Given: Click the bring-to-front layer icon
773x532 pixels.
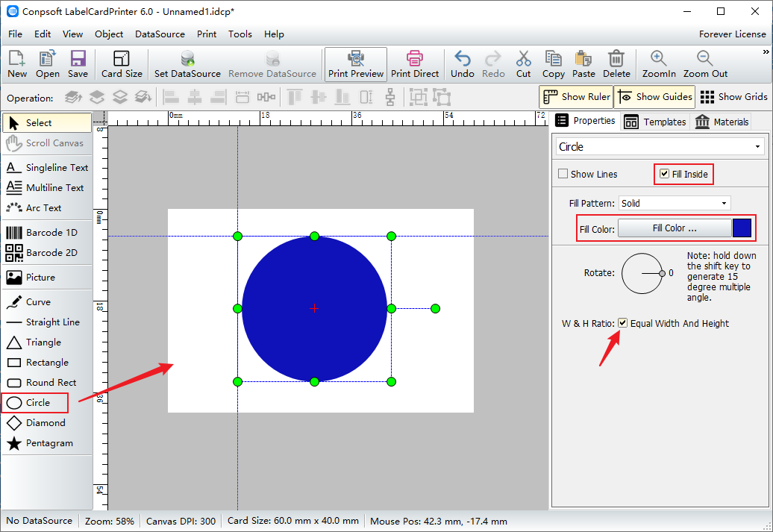Looking at the screenshot, I should 73,97.
